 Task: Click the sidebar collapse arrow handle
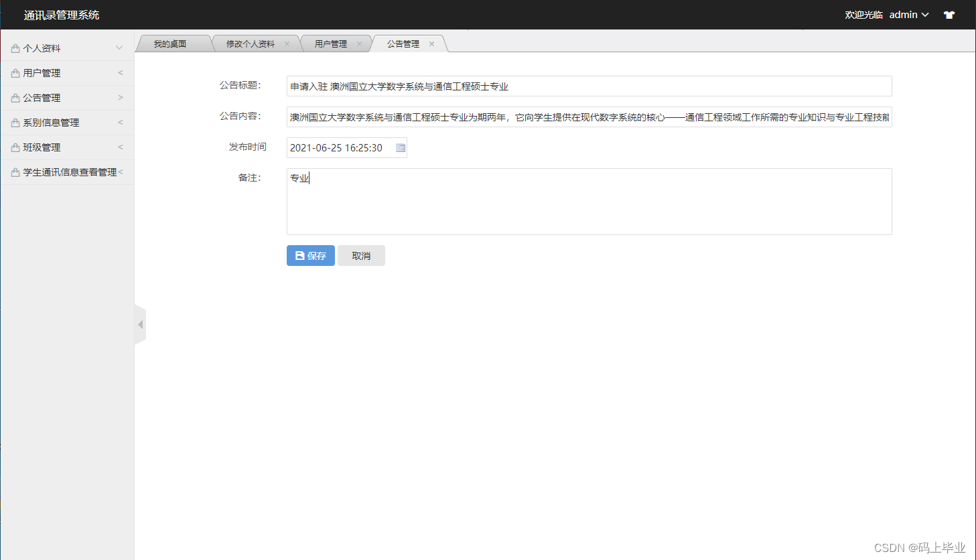[x=140, y=324]
